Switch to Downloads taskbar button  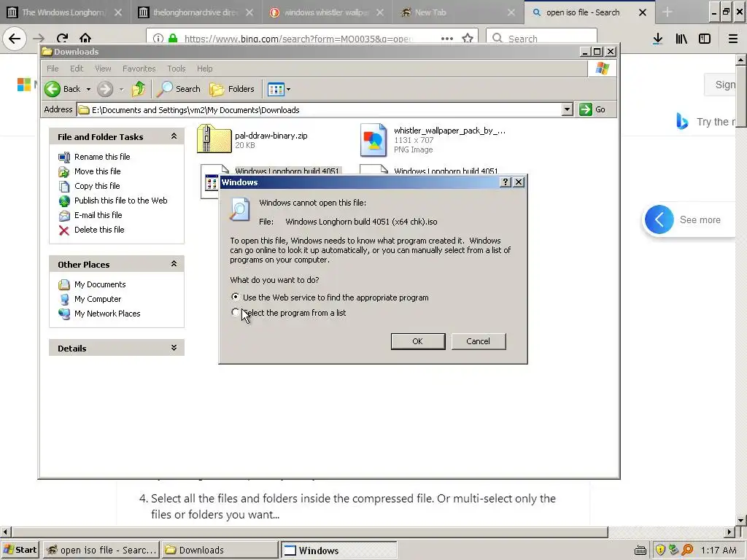219,550
